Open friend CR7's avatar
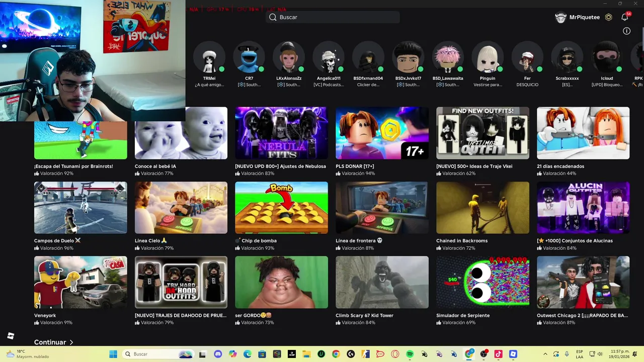Viewport: 644px width, 362px height. 249,57
